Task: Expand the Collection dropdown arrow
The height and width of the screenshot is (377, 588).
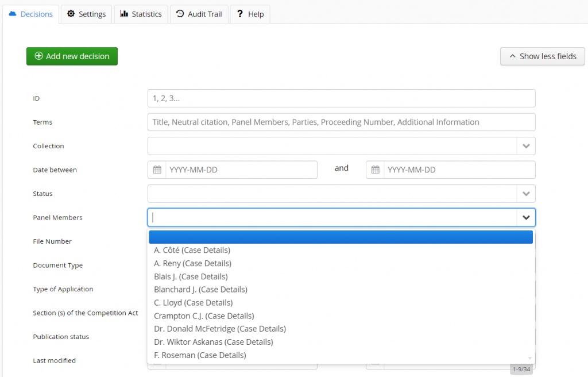Action: [525, 146]
